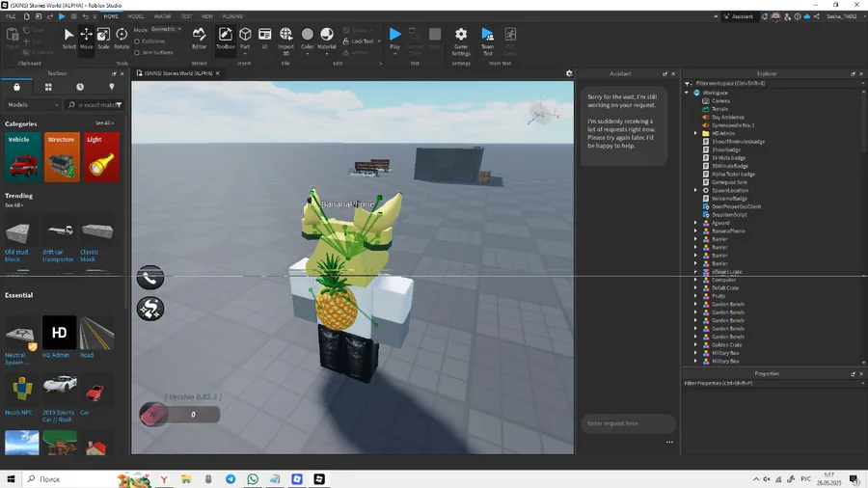868x488 pixels.
Task: Open the Structure category card
Action: (x=62, y=157)
